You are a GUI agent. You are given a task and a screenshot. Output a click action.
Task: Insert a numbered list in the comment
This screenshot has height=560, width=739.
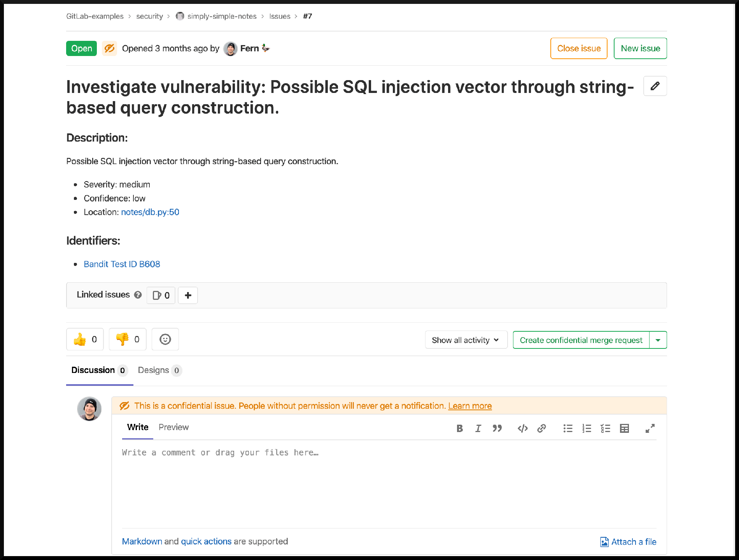point(587,428)
